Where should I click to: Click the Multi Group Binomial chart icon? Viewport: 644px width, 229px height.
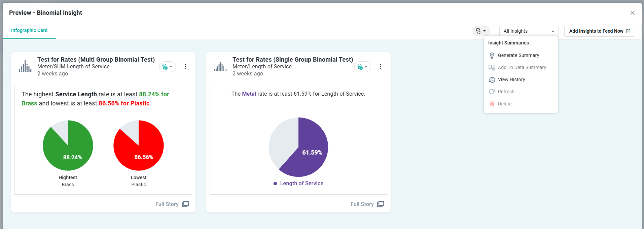tap(25, 66)
